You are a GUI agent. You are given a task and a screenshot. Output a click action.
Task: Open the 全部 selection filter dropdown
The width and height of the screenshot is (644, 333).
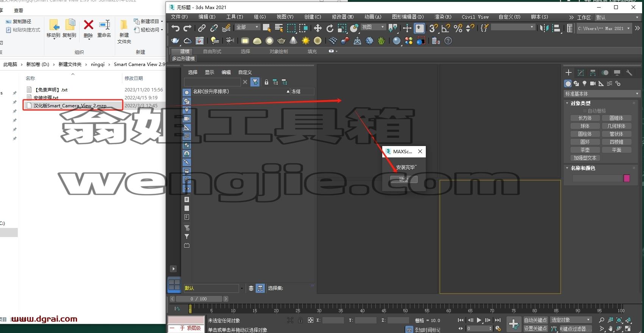tap(247, 27)
